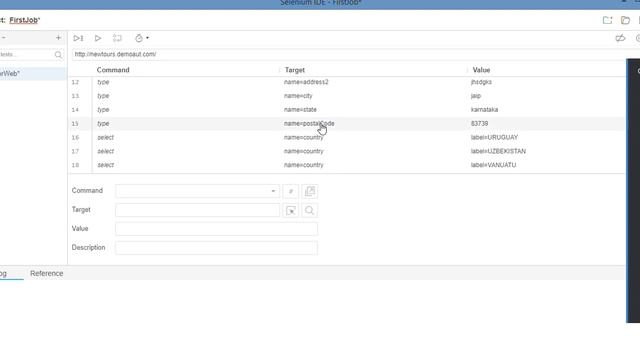The height and width of the screenshot is (360, 640).
Task: Click the value jaip cell
Action: [476, 96]
